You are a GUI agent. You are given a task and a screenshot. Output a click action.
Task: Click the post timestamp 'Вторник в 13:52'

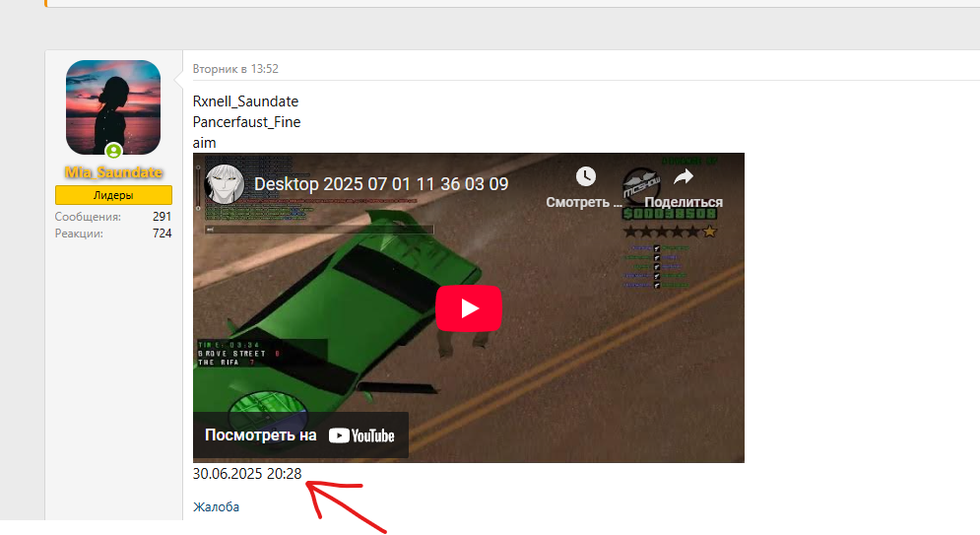[235, 69]
